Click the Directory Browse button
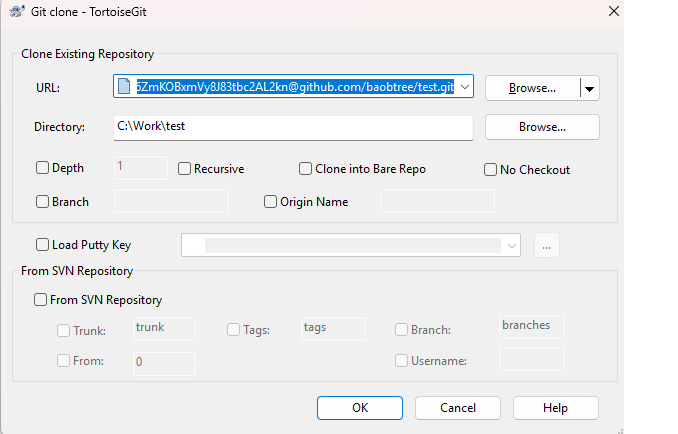This screenshot has height=434, width=678. click(x=542, y=127)
